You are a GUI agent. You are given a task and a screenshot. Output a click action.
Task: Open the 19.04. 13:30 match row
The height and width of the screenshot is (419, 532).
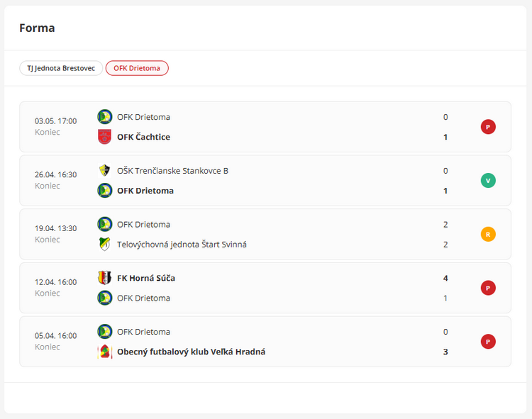click(265, 234)
